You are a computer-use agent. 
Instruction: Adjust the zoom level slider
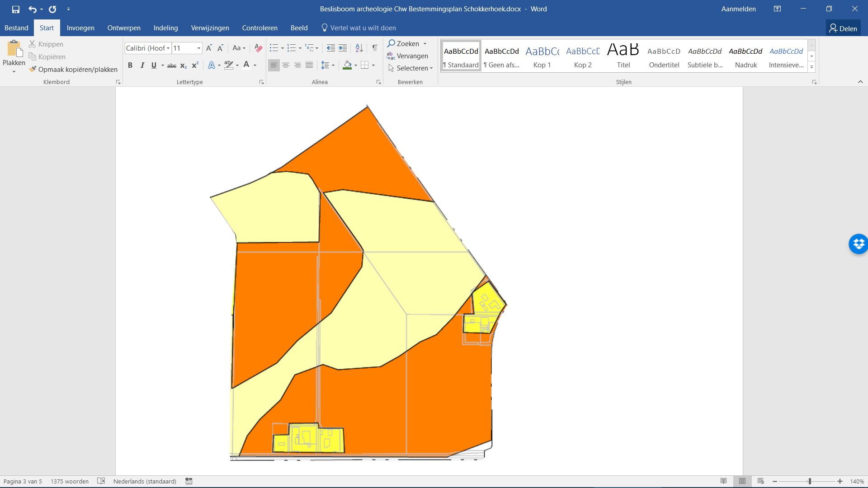[x=809, y=481]
